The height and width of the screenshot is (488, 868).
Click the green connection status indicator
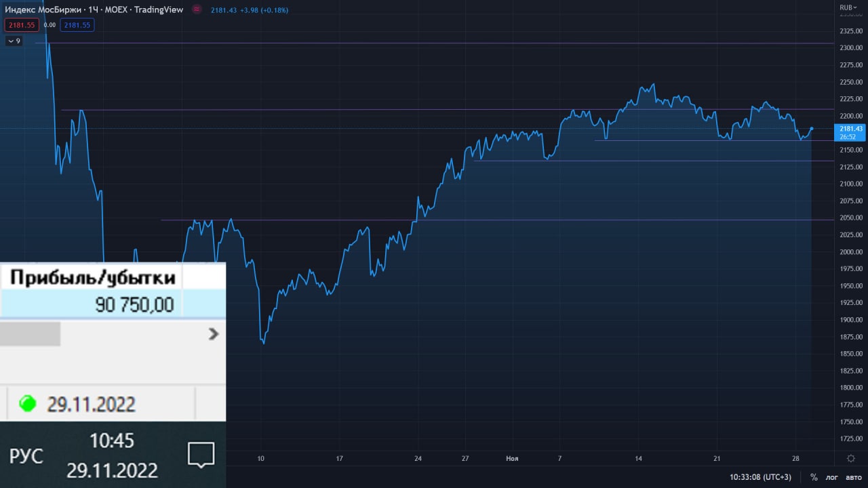tap(28, 404)
